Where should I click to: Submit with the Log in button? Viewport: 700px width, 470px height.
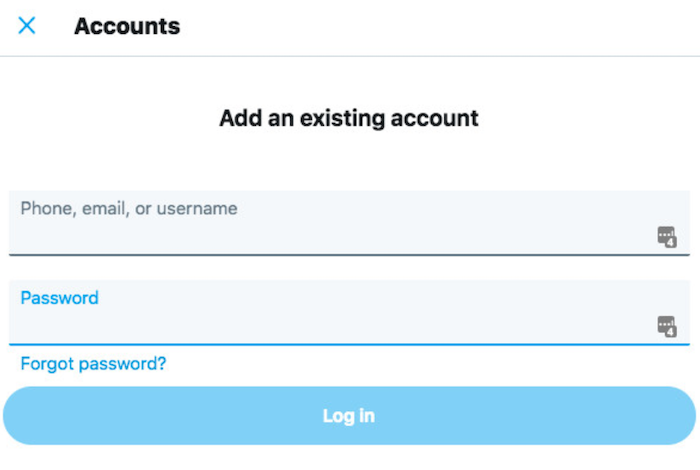click(x=349, y=416)
